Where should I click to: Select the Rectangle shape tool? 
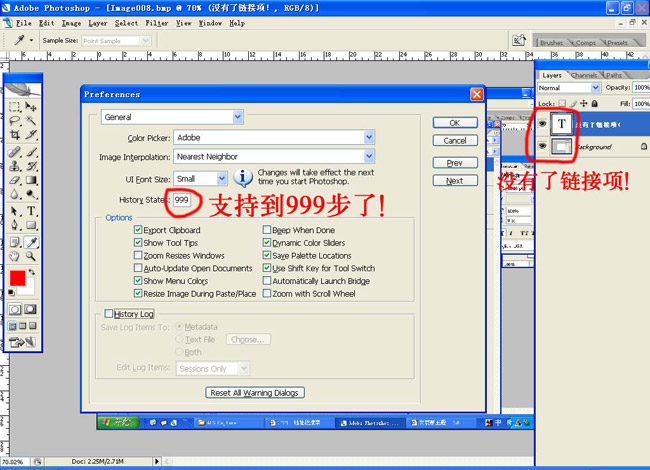pos(31,225)
